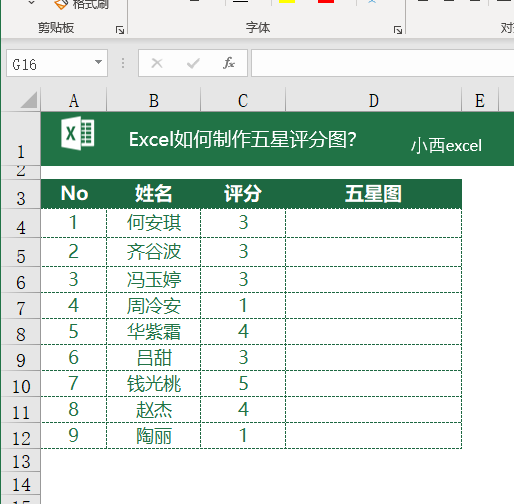
Task: Select the 五星图 cell in 钱光桃's row
Action: 374,383
